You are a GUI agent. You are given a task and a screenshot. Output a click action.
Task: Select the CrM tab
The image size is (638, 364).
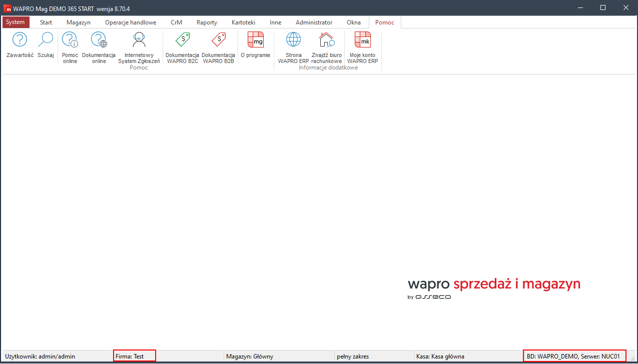[176, 22]
